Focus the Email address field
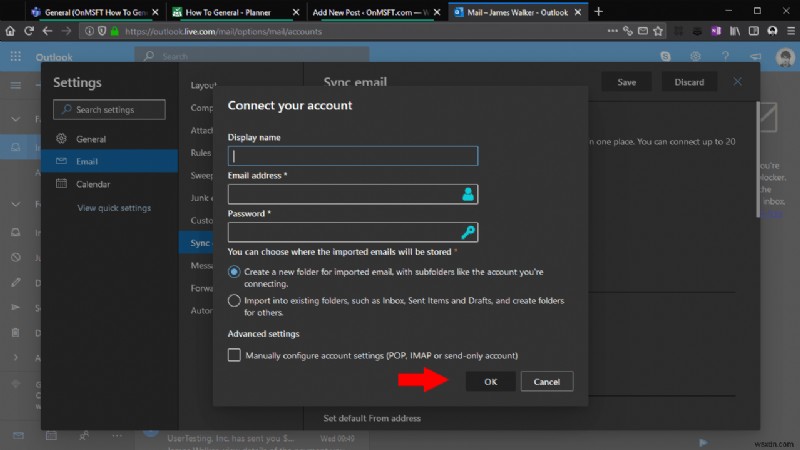 pyautogui.click(x=353, y=194)
